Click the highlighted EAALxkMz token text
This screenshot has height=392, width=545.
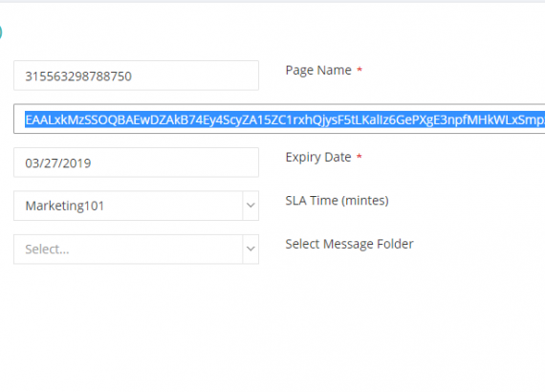[285, 120]
